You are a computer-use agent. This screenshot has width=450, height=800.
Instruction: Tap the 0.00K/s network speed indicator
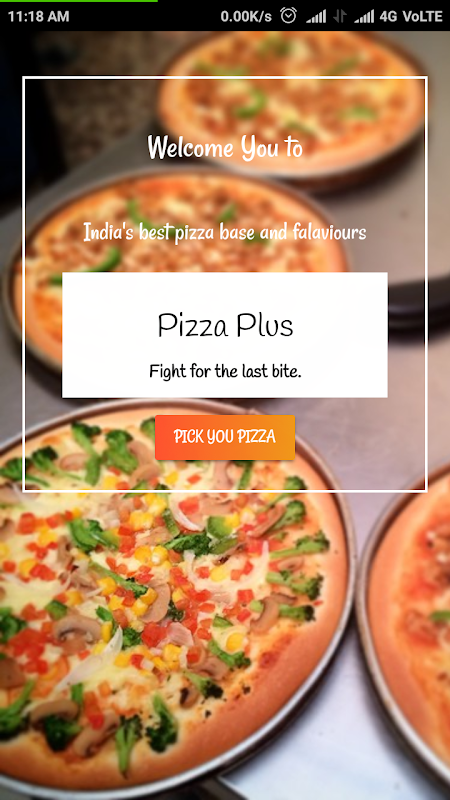(x=246, y=17)
